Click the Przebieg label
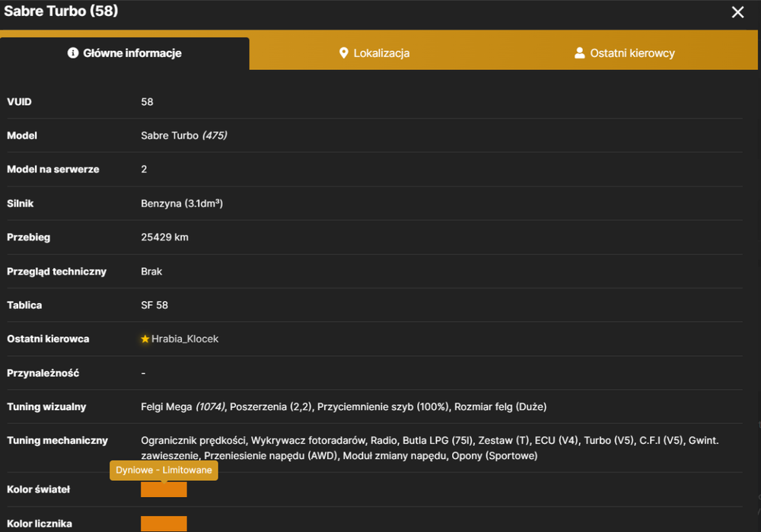 [29, 237]
